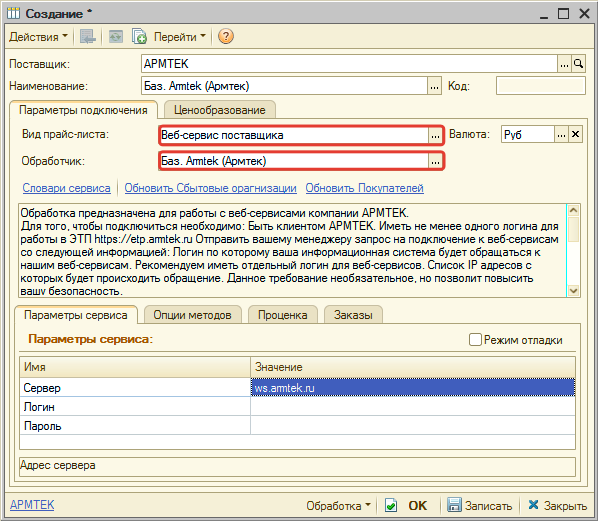This screenshot has height=521, width=598.
Task: Click the Наименование input field
Action: point(284,86)
